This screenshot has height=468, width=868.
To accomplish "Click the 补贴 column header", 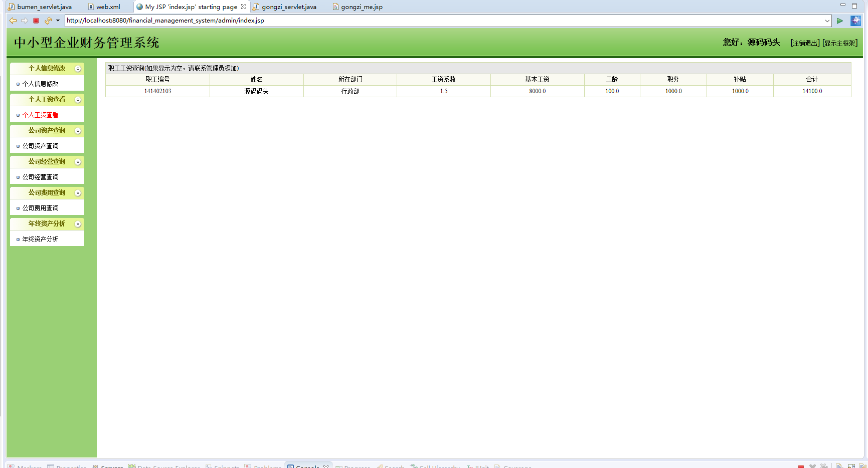I will 740,80.
